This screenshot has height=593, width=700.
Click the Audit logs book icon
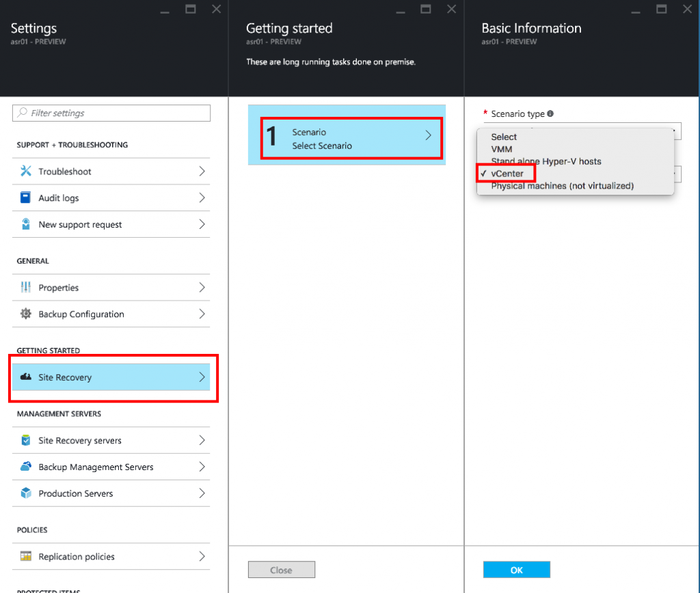click(x=25, y=197)
